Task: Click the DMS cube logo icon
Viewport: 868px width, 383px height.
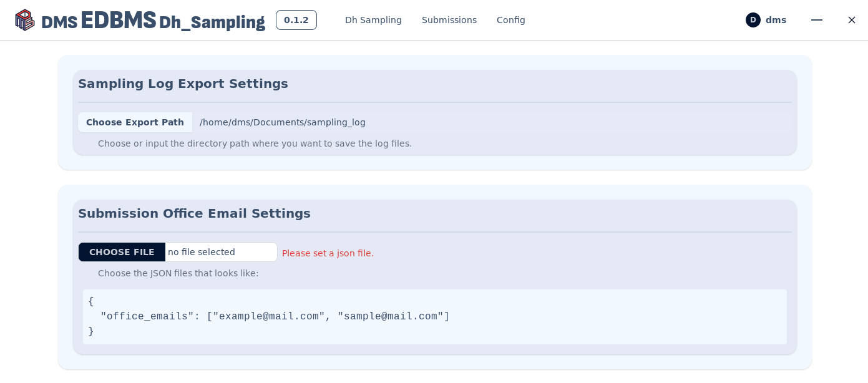Action: point(25,20)
